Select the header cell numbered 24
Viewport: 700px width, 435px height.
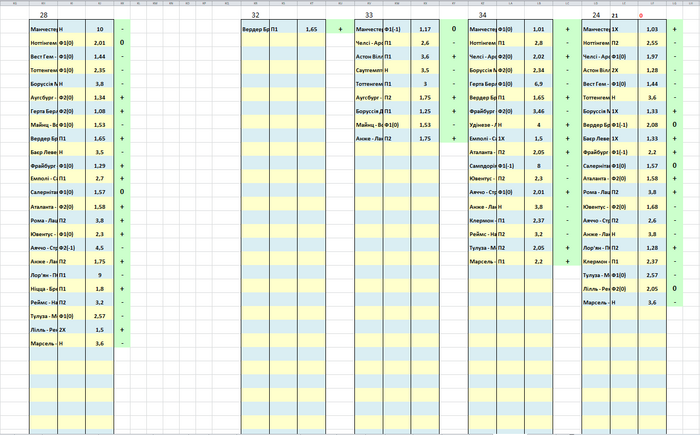click(596, 15)
